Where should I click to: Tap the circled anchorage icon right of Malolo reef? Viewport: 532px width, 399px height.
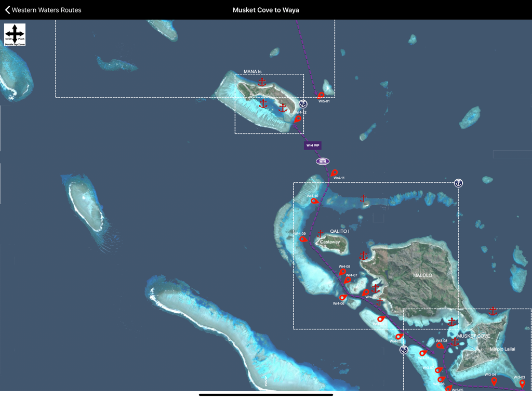point(458,183)
